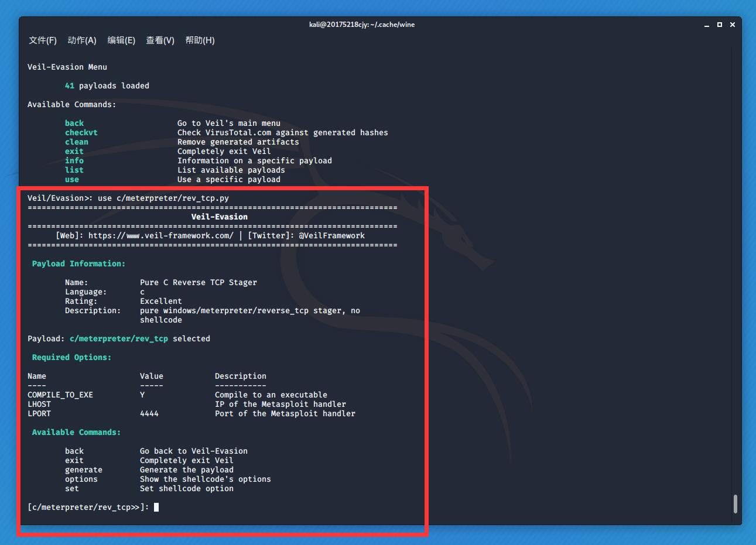This screenshot has height=545, width=756.
Task: Click 'Show the shellcode's options' description
Action: [x=206, y=479]
